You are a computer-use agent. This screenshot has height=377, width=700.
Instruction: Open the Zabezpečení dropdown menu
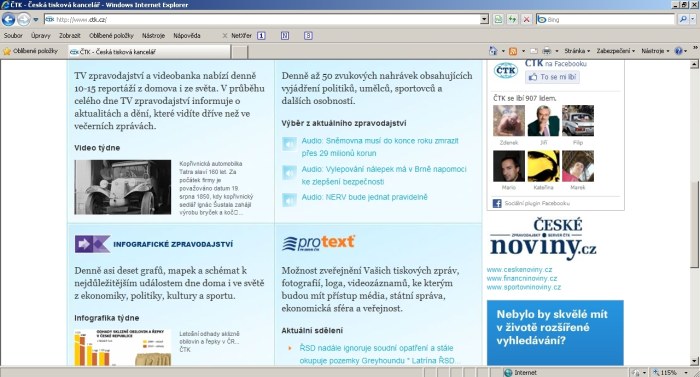(x=616, y=51)
